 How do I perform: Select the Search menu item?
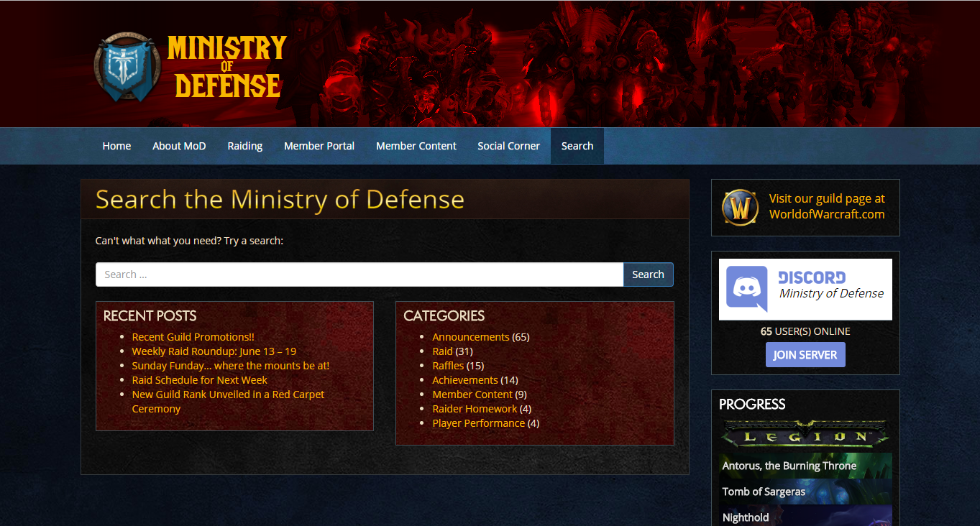[577, 146]
